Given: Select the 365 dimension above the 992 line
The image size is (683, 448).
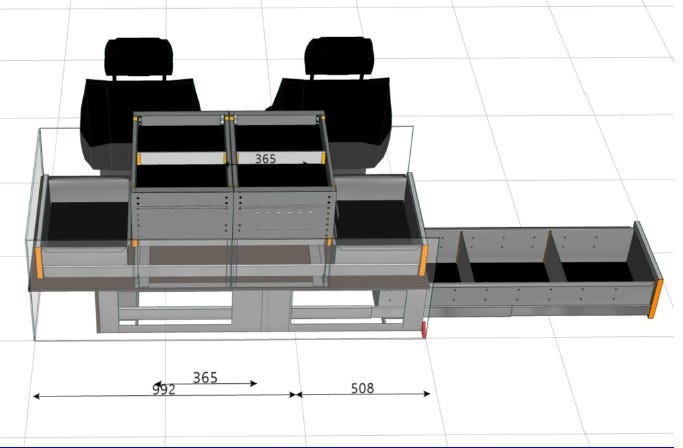Looking at the screenshot, I should point(205,377).
